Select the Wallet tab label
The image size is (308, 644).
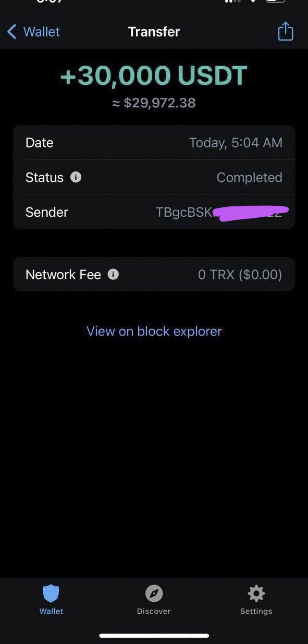[x=51, y=611]
